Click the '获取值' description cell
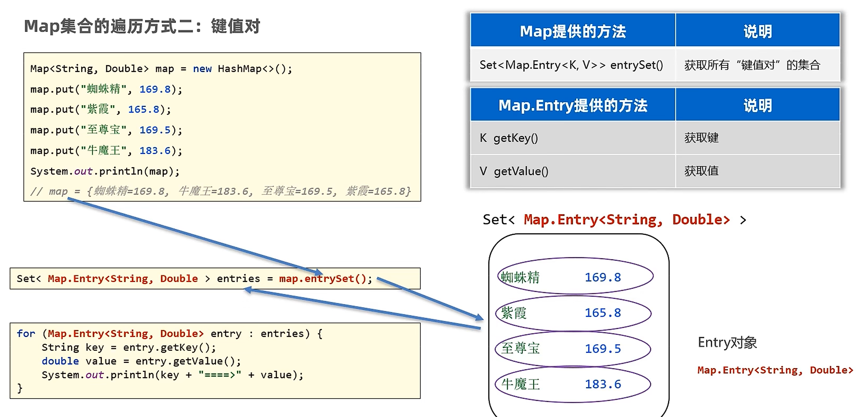Image resolution: width=868 pixels, height=417 pixels. tap(701, 171)
